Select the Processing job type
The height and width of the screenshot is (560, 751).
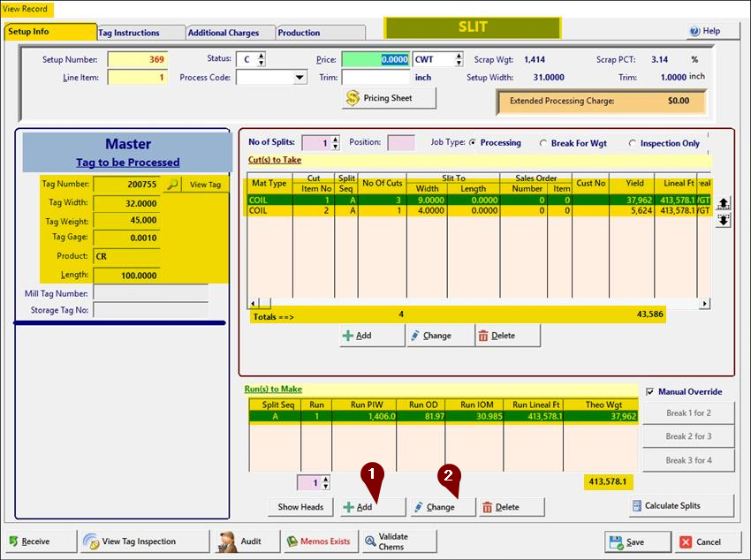(474, 143)
